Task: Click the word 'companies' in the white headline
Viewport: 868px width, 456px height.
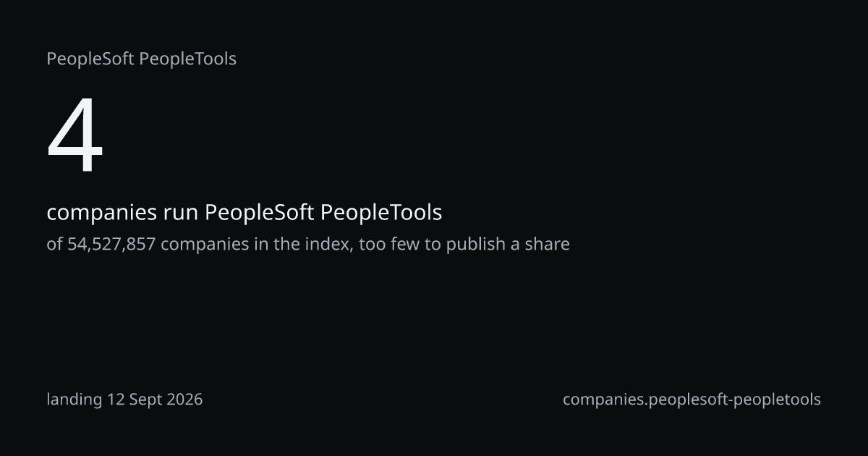Action: (102, 214)
